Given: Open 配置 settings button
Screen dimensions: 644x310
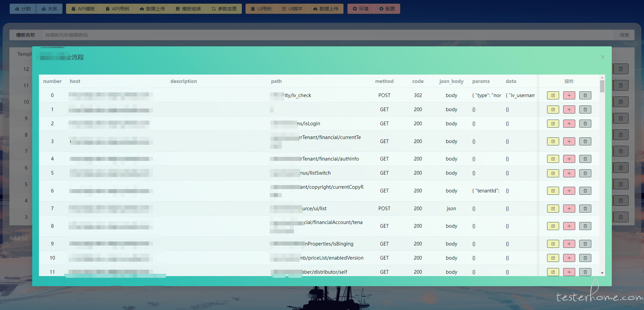Looking at the screenshot, I should (387, 9).
